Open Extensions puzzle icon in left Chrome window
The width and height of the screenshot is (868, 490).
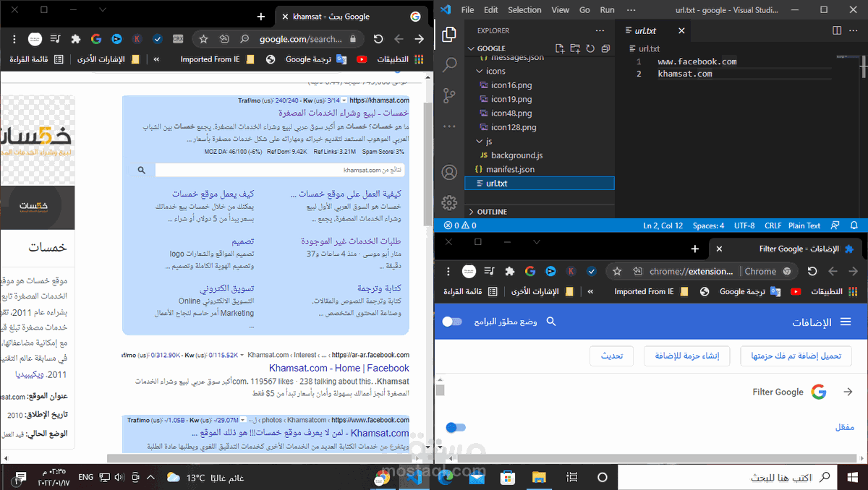click(x=76, y=39)
